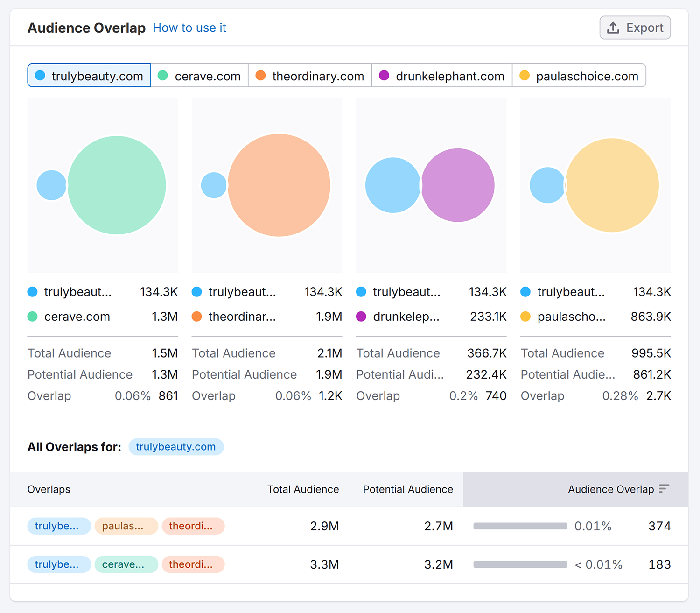Click the 1.2K overlap value

(x=330, y=396)
